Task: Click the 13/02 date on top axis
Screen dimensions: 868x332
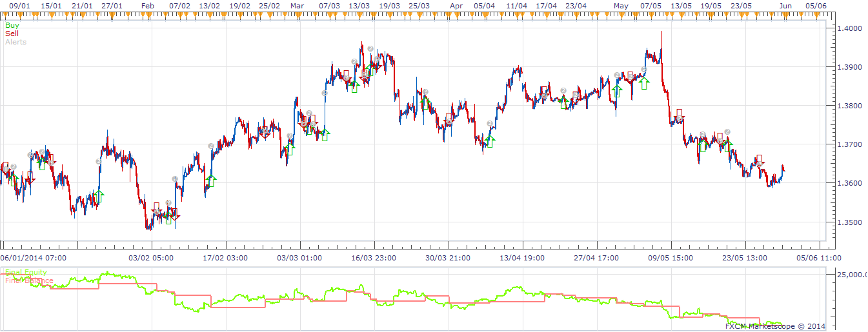Action: [x=210, y=5]
